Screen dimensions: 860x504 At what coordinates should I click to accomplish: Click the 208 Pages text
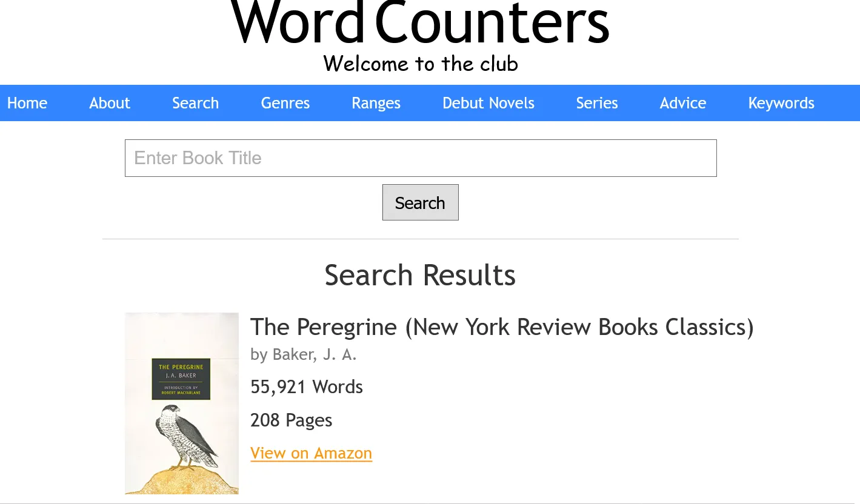(291, 420)
